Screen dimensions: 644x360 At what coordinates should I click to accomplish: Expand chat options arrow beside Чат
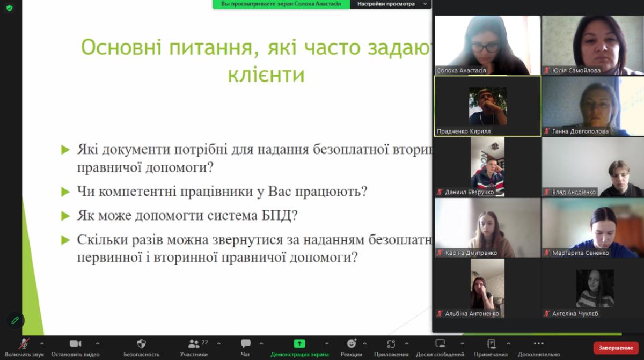[261, 343]
